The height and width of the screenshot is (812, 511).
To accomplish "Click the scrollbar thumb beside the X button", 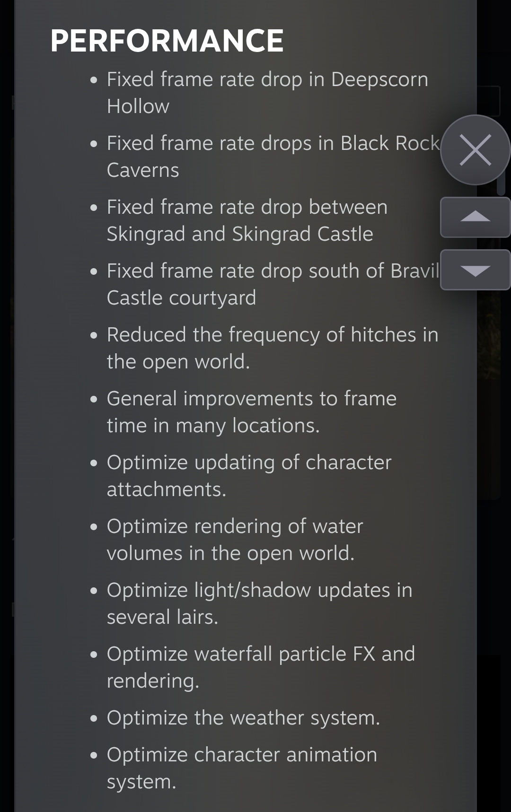I will click(501, 182).
